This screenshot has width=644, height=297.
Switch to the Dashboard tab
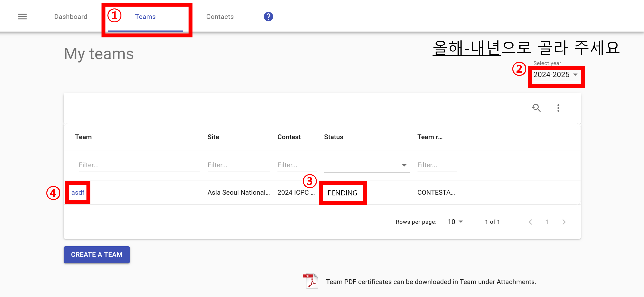71,17
